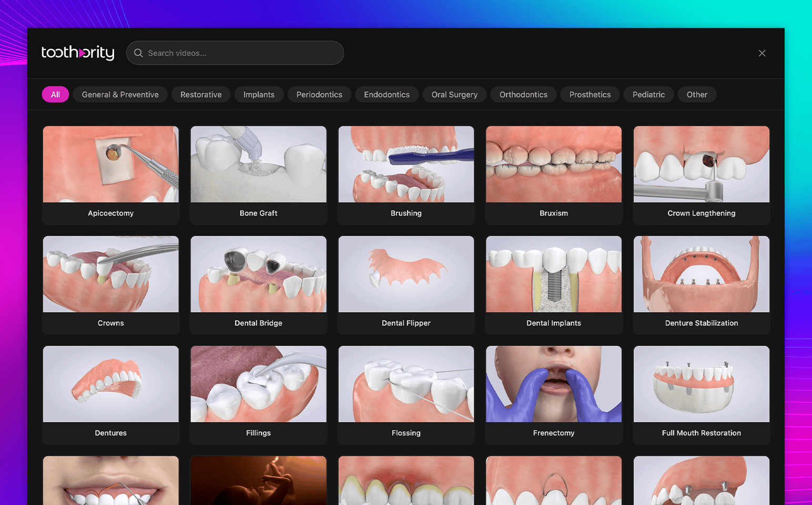
Task: Filter by General & Preventive
Action: 120,95
